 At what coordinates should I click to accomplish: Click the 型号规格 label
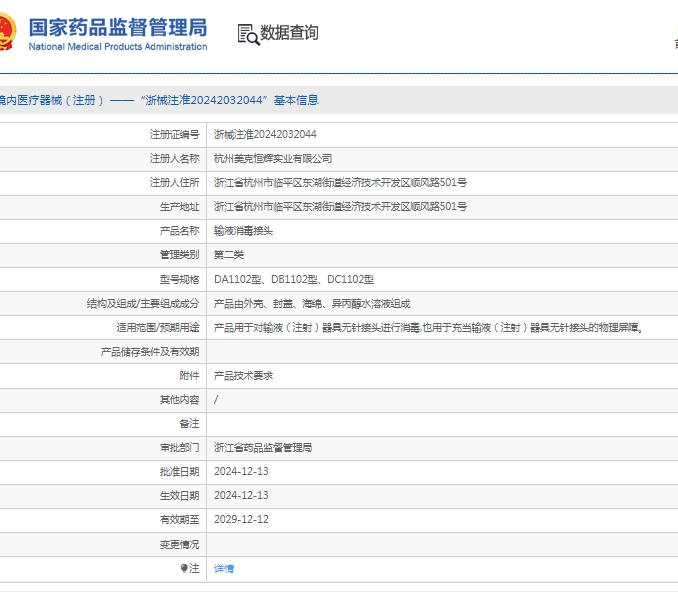[x=179, y=279]
